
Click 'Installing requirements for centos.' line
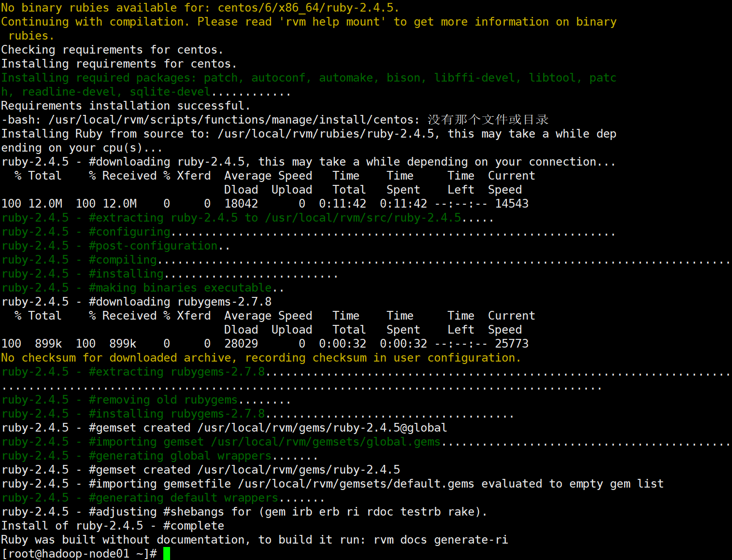coord(119,63)
